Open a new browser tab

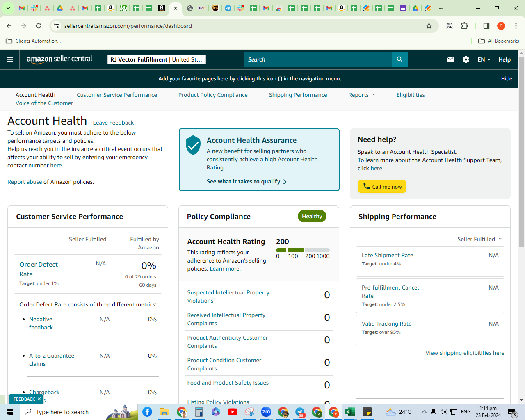pyautogui.click(x=441, y=8)
